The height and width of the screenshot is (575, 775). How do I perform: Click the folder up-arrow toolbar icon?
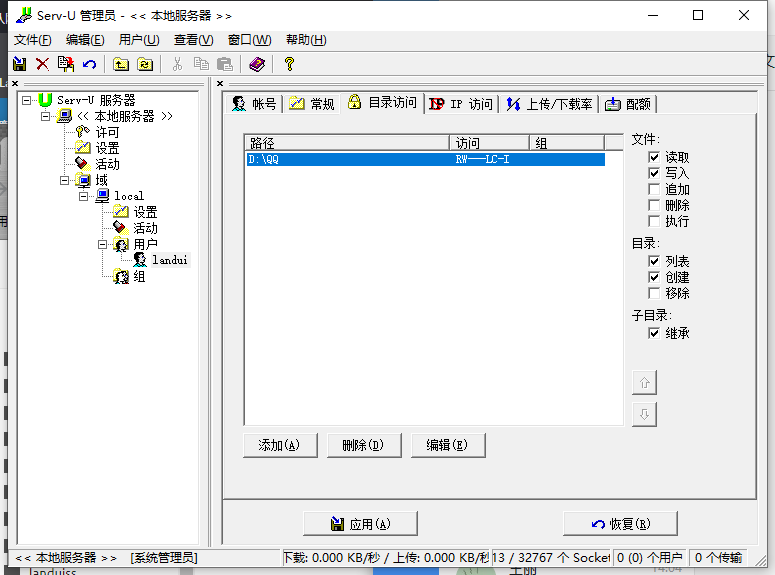pyautogui.click(x=121, y=64)
